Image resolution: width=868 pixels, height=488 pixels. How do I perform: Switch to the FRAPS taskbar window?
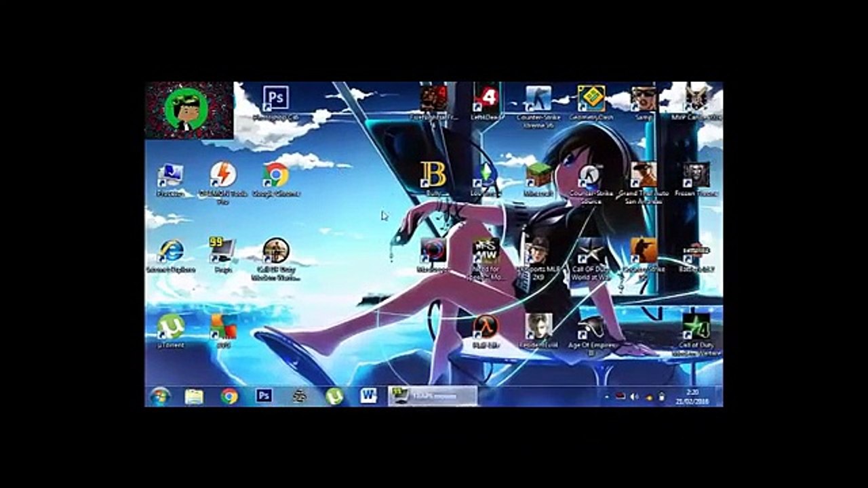433,396
